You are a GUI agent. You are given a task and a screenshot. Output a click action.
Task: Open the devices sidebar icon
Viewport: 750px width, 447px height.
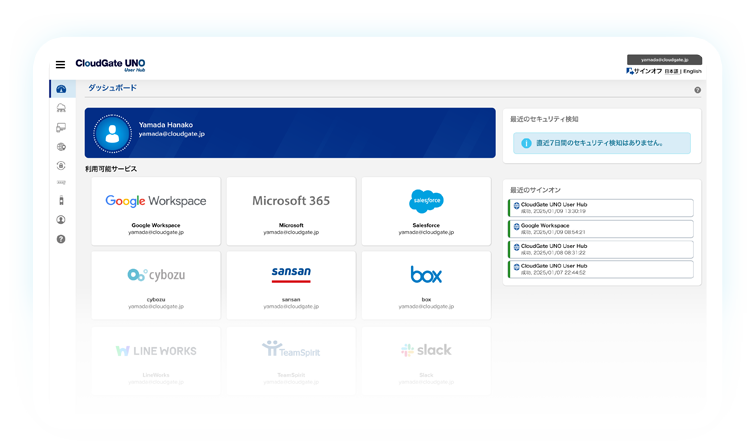coord(61,127)
